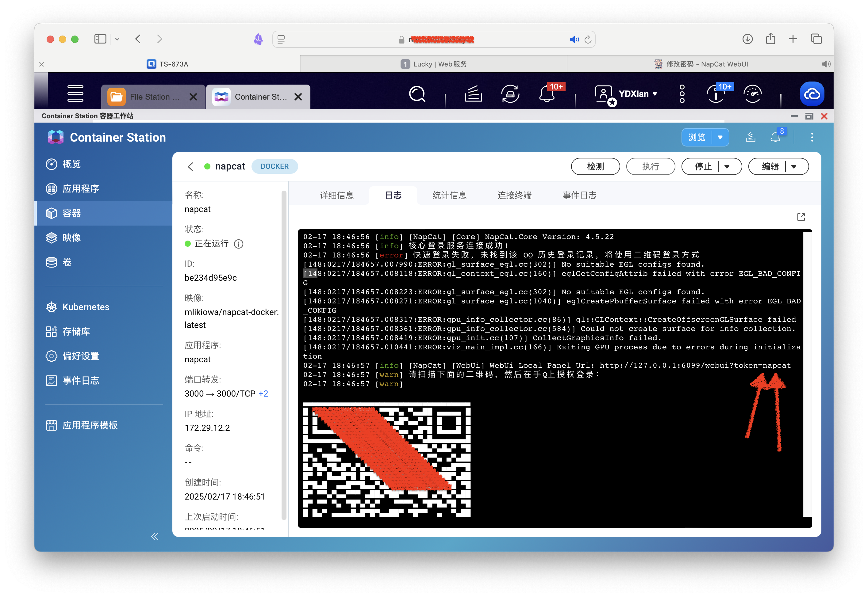The image size is (868, 597).
Task: Click the Safari reload page icon
Action: [588, 39]
